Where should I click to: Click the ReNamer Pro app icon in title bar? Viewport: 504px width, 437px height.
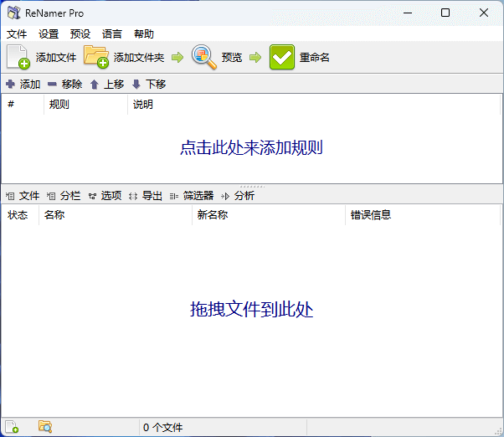(x=14, y=13)
